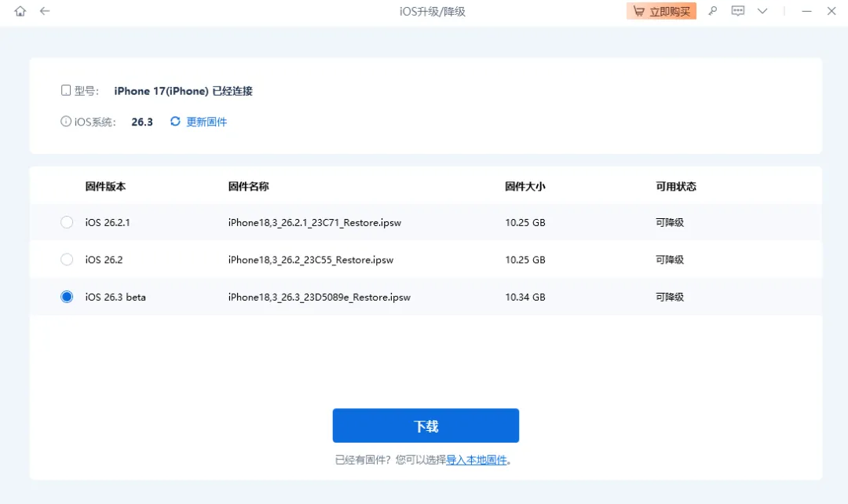
Task: Select the iOS 26.2 radio button
Action: click(67, 260)
